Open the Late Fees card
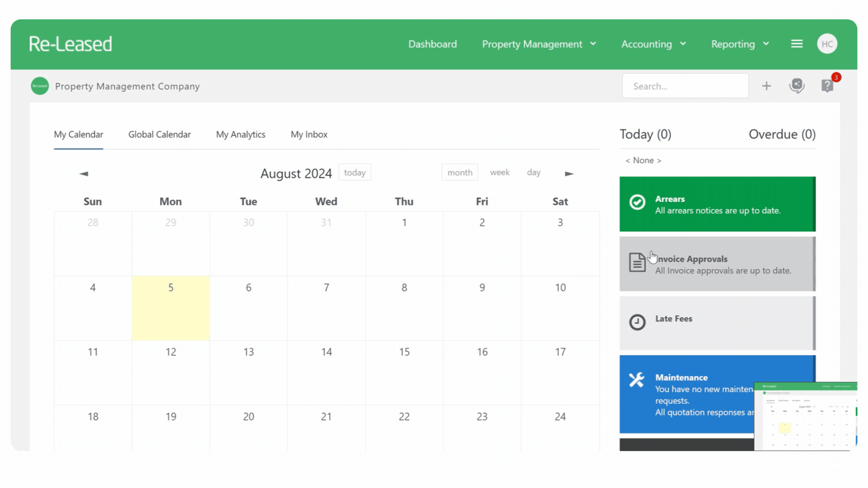The width and height of the screenshot is (868, 488). (717, 323)
